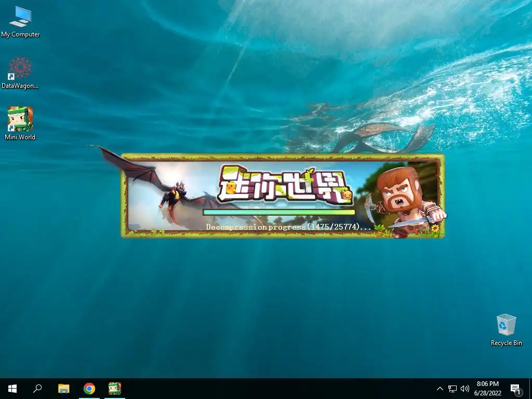
Task: Open taskbar search magnifier
Action: click(37, 389)
